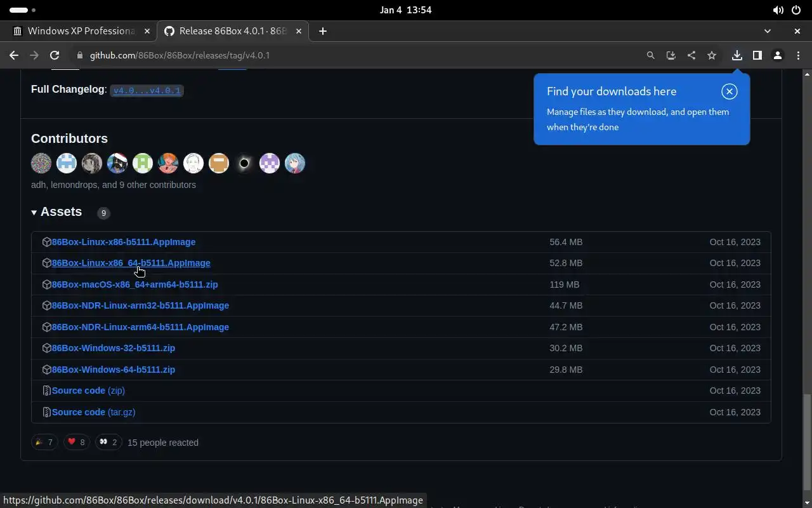
Task: Open the clock showing Jan 4 13:54
Action: 406,10
